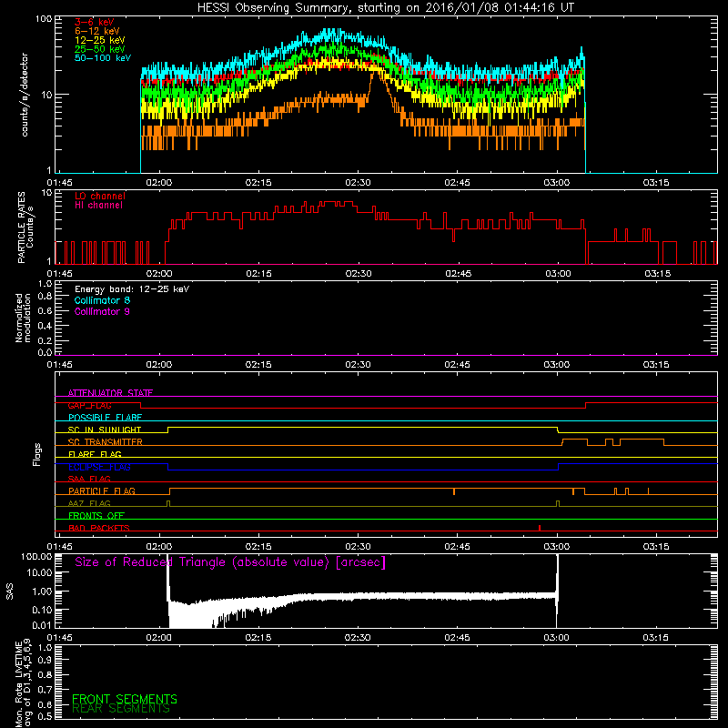This screenshot has height=728, width=728.
Task: Click the ATTENUATOR_STATE flag label
Action: tap(110, 393)
